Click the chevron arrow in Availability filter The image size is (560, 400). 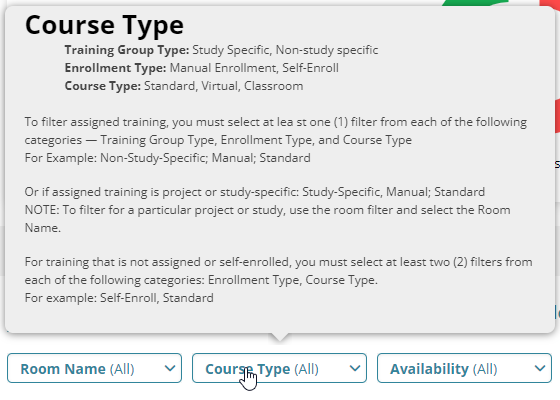pos(540,368)
